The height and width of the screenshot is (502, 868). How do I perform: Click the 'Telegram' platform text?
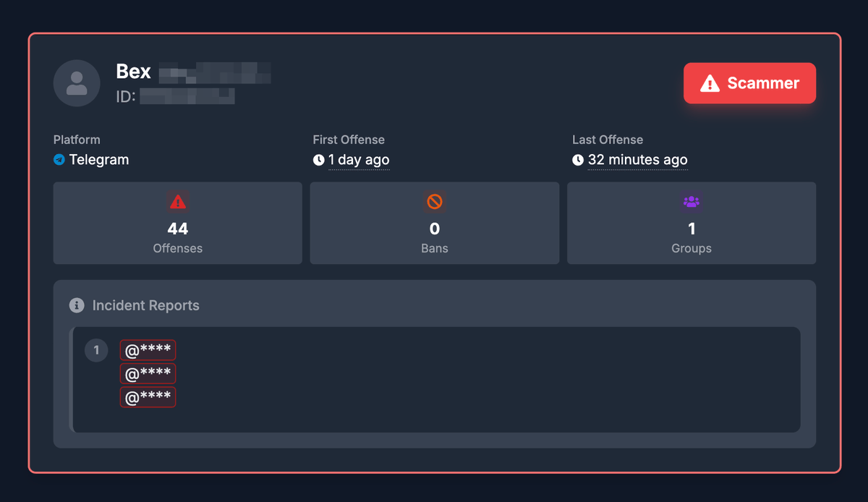(99, 160)
